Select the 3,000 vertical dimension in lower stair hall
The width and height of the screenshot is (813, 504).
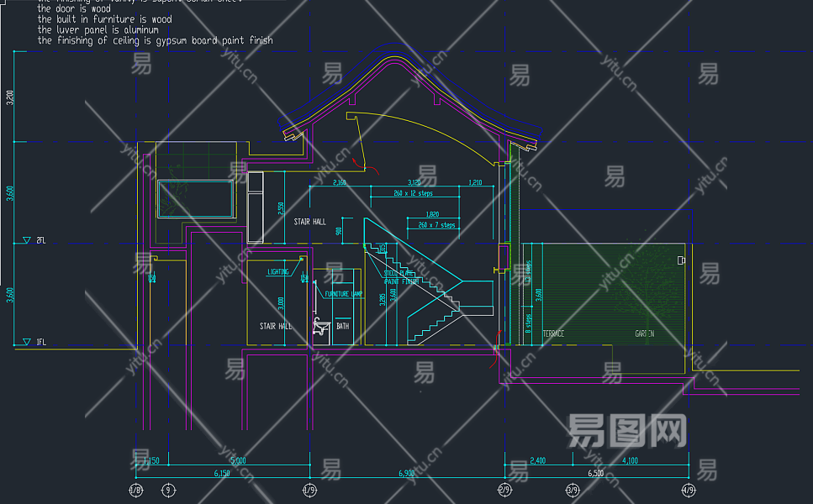pos(281,303)
